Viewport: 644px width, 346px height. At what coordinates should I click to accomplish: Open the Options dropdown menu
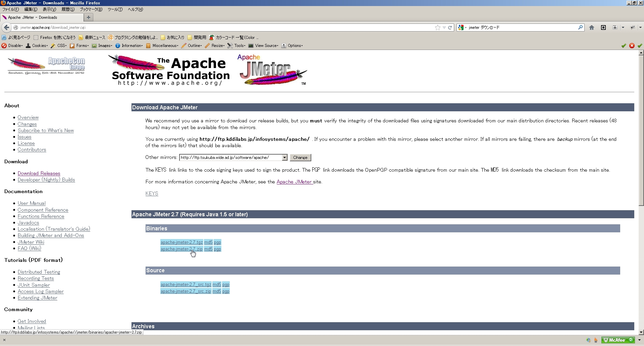[292, 46]
